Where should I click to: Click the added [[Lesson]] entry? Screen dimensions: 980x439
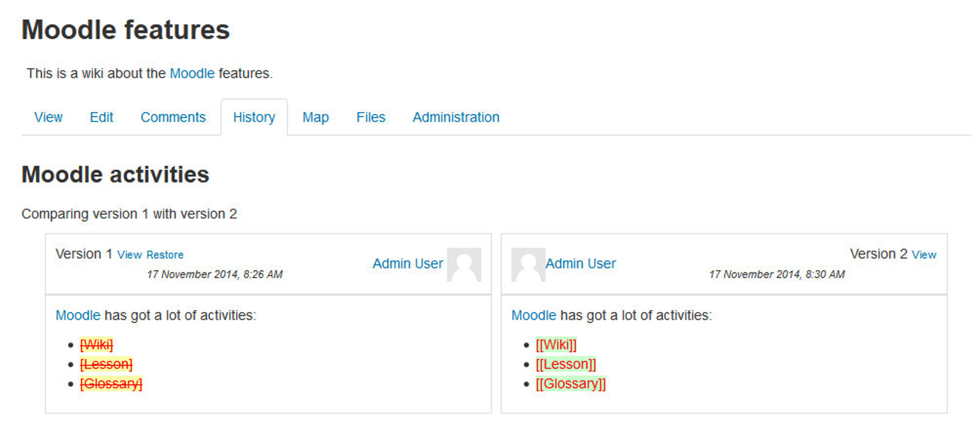(x=566, y=364)
